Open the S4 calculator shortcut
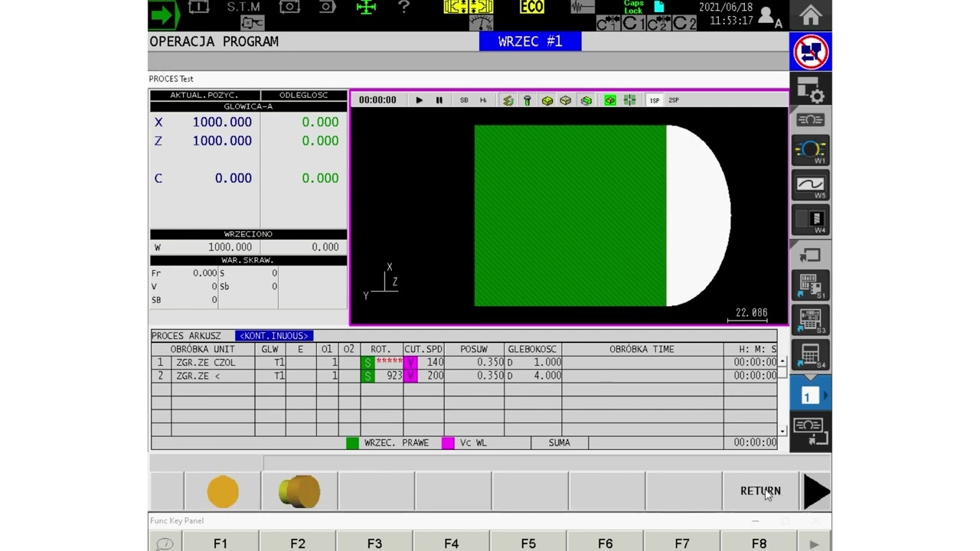Viewport: 980px width, 551px height. (x=810, y=356)
